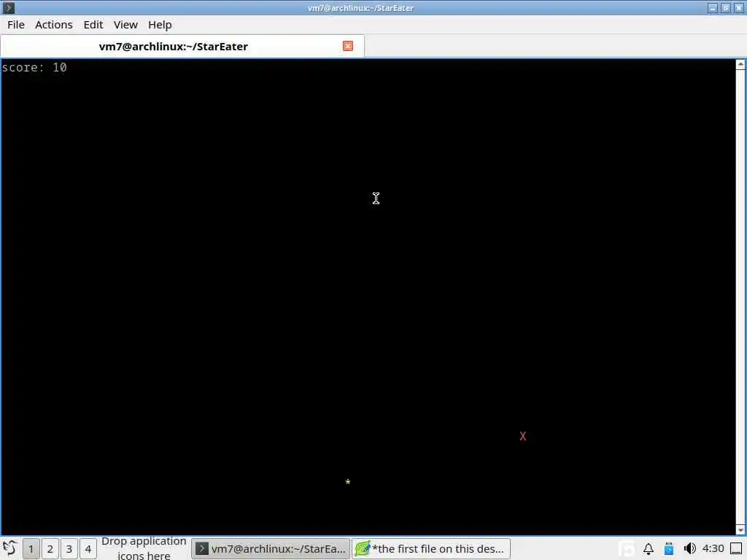Switch to workspace 2
Screen dimensions: 747x560
point(50,548)
